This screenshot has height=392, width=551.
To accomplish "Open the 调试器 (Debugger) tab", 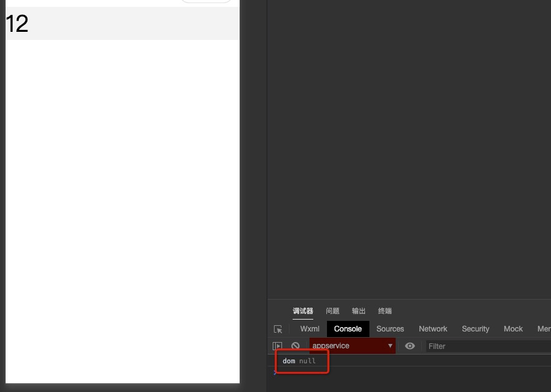I will [302, 311].
